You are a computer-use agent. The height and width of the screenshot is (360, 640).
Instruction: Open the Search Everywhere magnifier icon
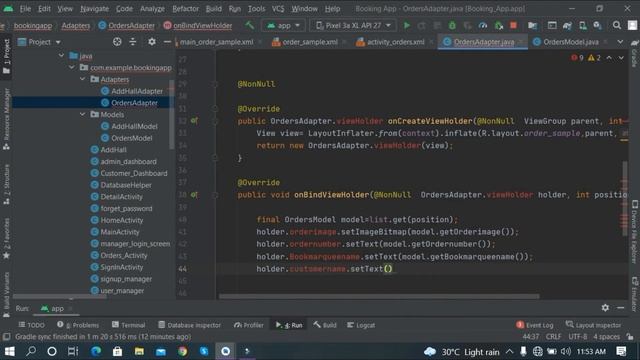[x=617, y=25]
